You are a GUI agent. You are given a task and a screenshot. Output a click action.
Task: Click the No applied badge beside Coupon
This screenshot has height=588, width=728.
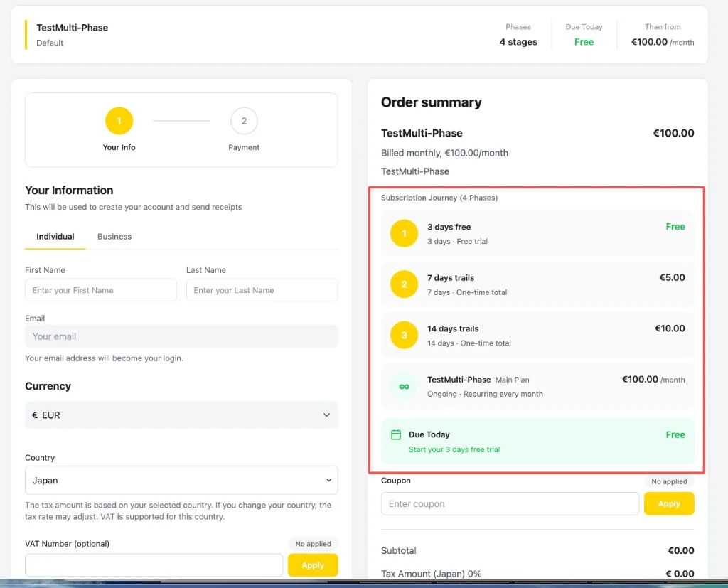point(669,481)
